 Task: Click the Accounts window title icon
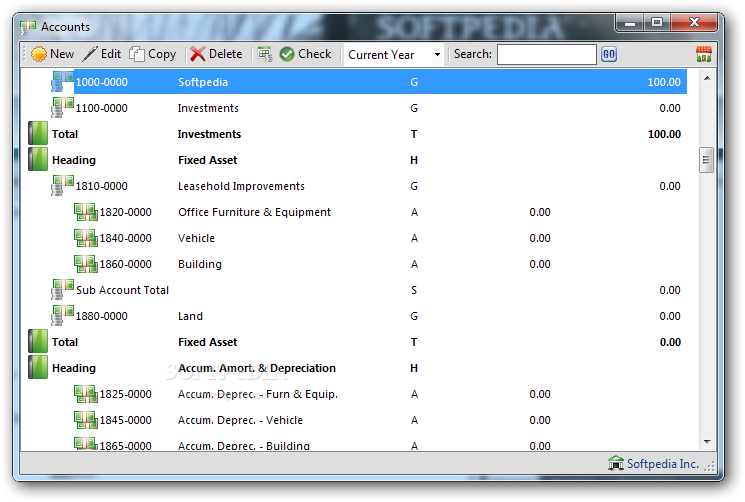[x=28, y=27]
